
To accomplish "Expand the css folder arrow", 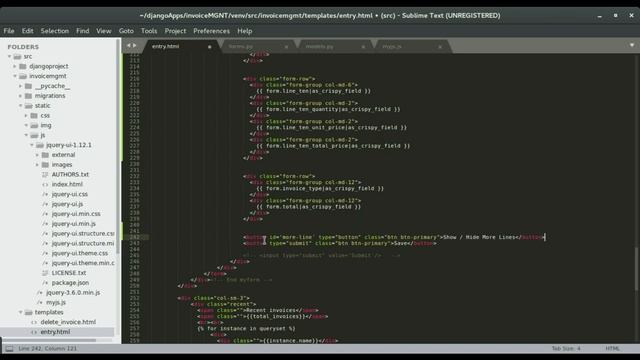I will point(26,116).
